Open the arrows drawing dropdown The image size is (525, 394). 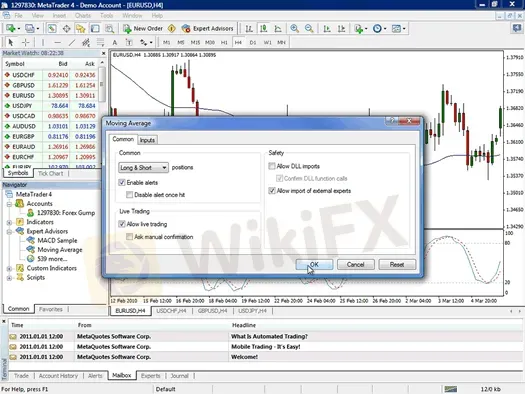tap(146, 42)
